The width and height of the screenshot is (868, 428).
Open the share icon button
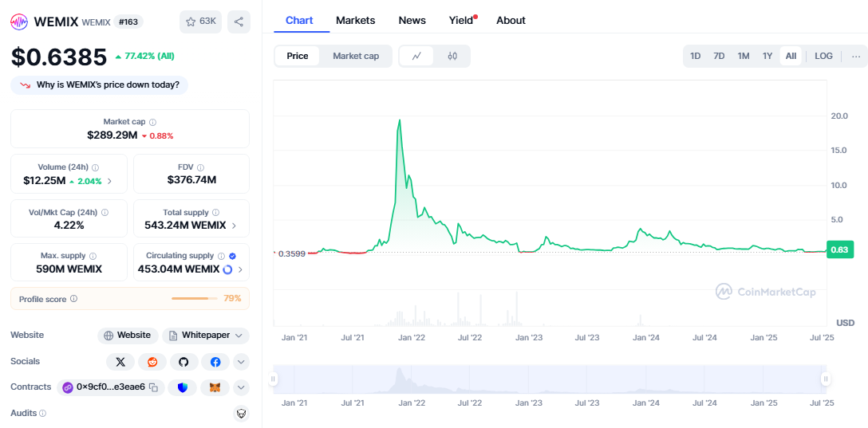coord(239,22)
